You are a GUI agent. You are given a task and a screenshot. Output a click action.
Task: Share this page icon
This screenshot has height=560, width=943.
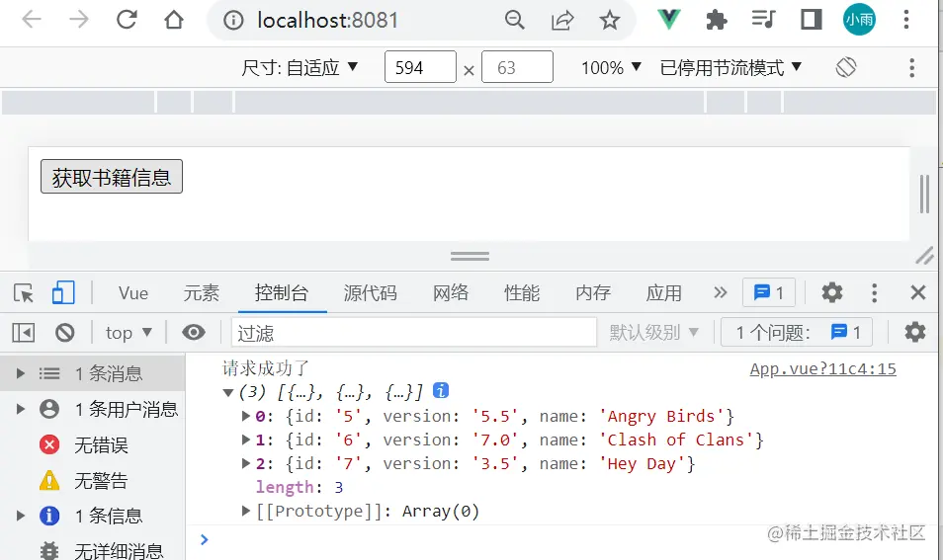pyautogui.click(x=562, y=21)
